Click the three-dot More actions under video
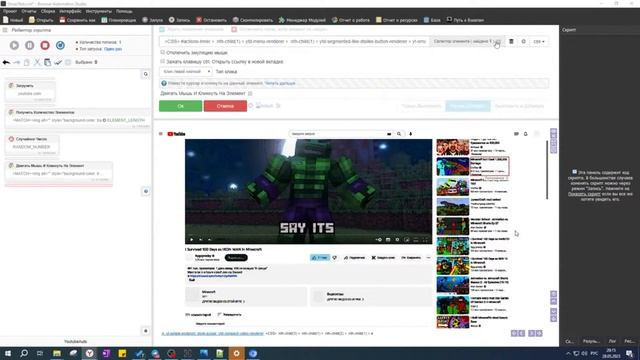This screenshot has width=640, height=360. (428, 258)
